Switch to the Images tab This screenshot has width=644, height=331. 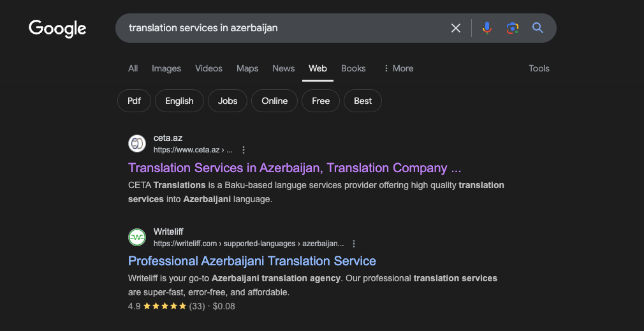[166, 69]
